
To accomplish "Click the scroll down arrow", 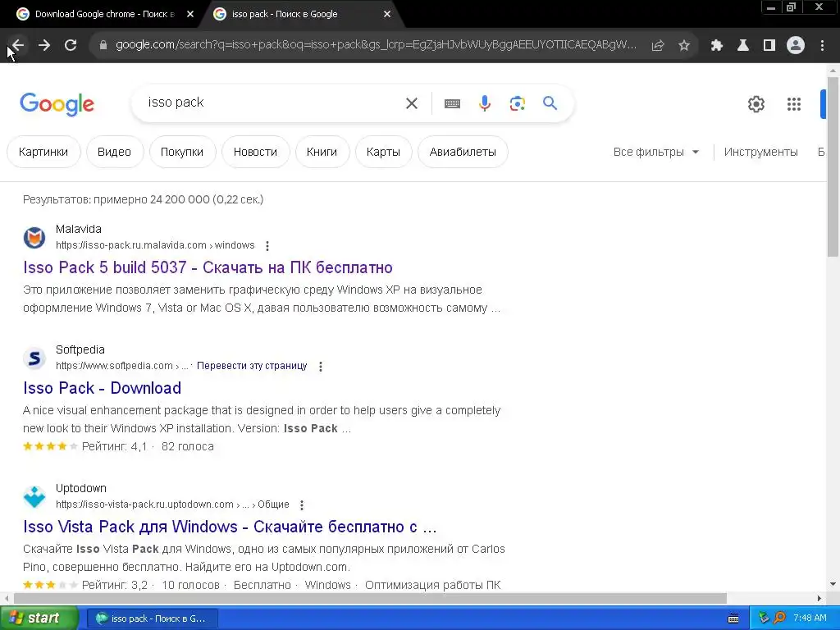I will [x=833, y=584].
